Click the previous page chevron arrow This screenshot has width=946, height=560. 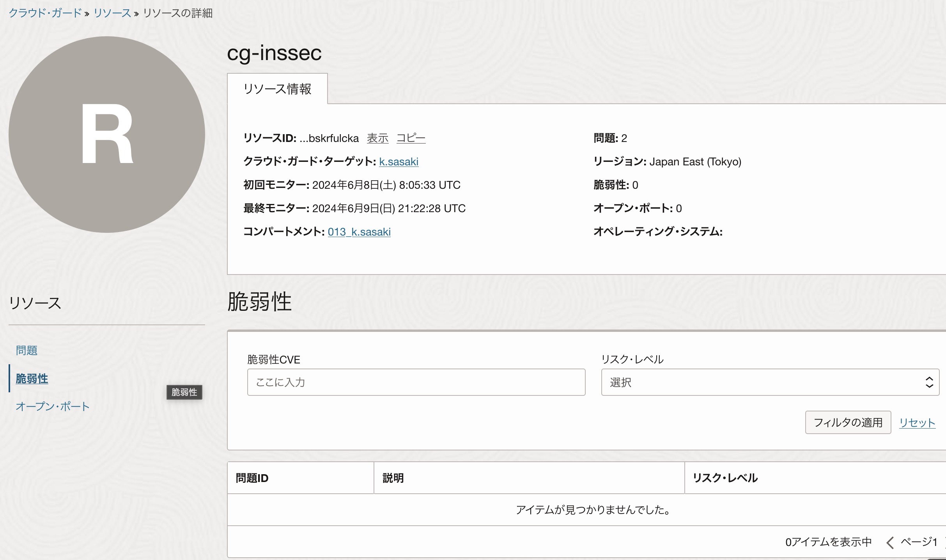pos(890,542)
